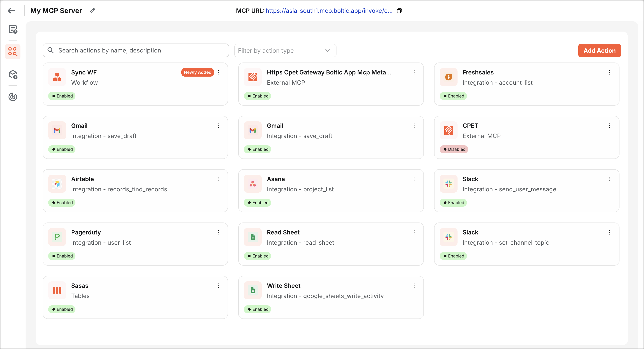Image resolution: width=644 pixels, height=349 pixels.
Task: Click the Pagerduty app icon
Action: (x=57, y=237)
